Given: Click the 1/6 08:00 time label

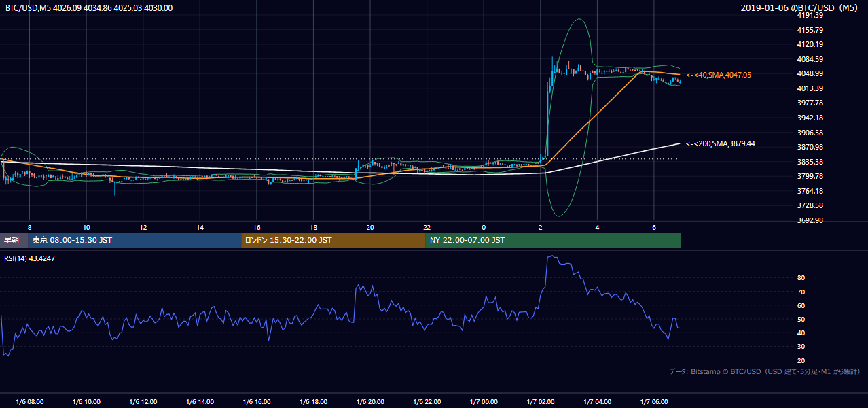Looking at the screenshot, I should tap(29, 402).
